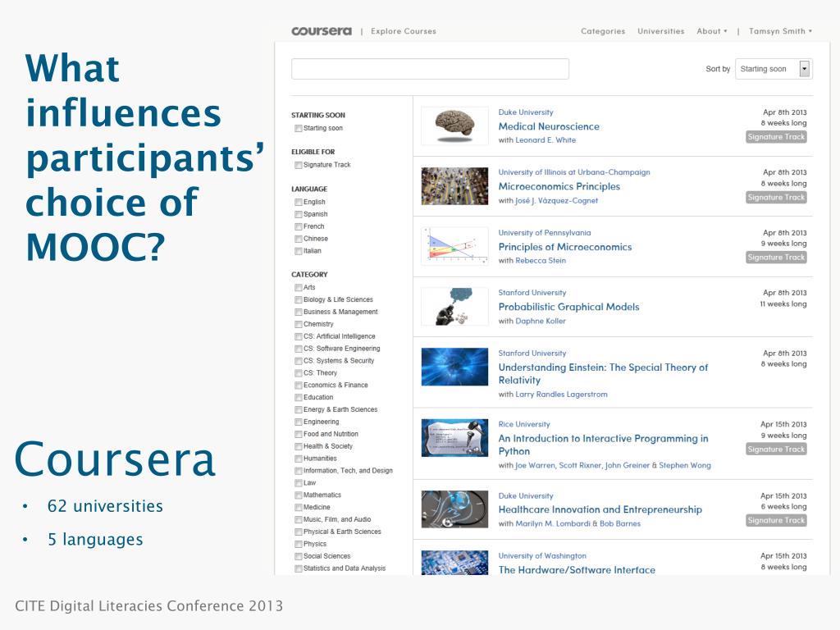The image size is (840, 630).
Task: Enable the Italian language checkbox
Action: [x=298, y=251]
